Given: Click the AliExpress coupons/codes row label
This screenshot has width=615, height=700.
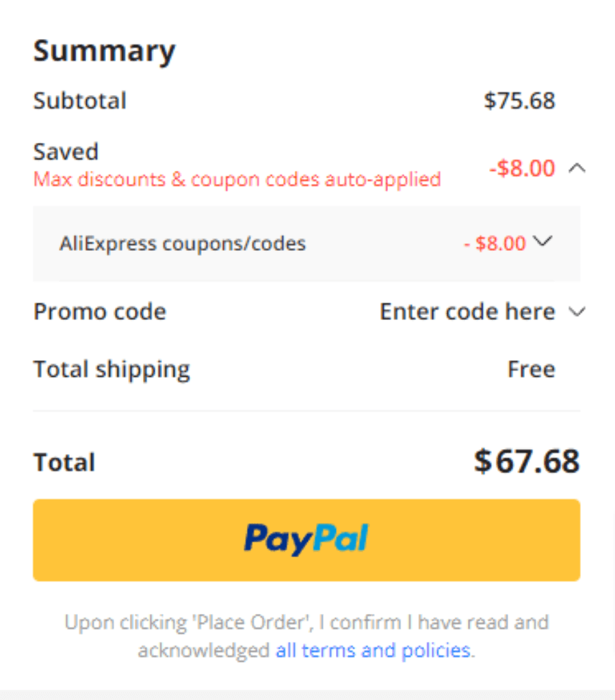Looking at the screenshot, I should [183, 244].
